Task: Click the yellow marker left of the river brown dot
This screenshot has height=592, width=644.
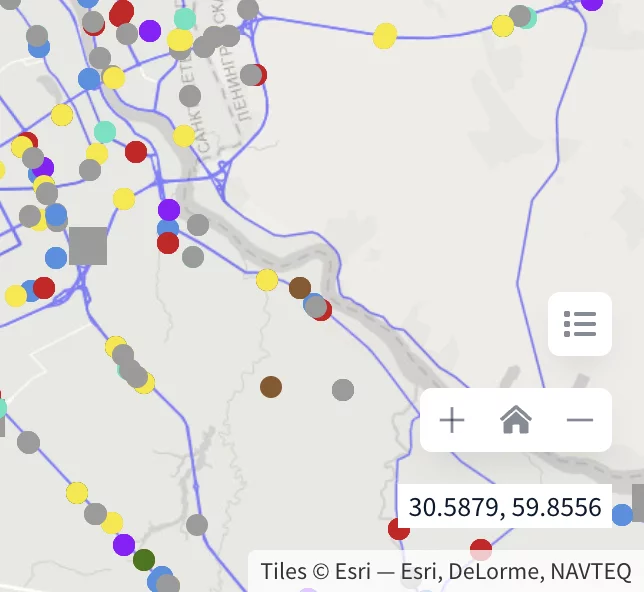Action: point(267,280)
